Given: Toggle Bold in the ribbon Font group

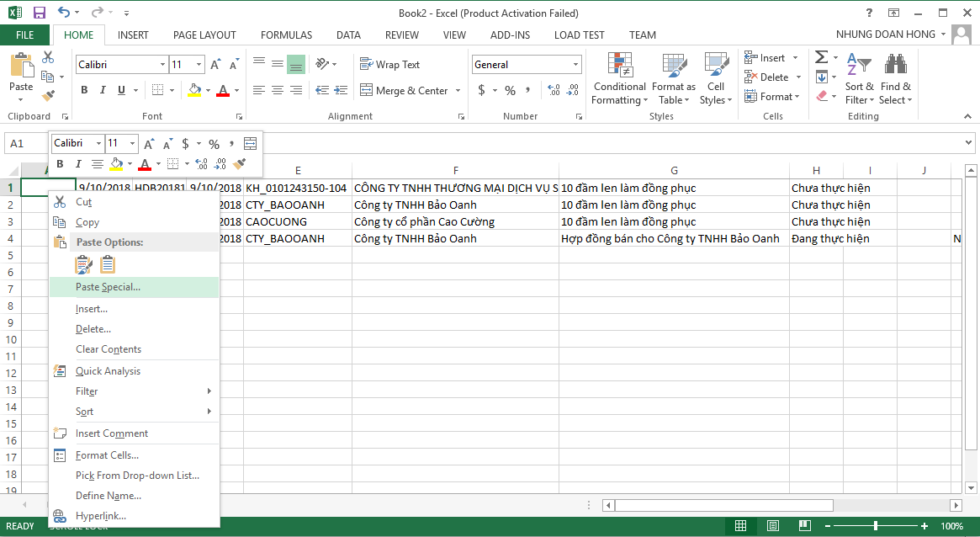Looking at the screenshot, I should pyautogui.click(x=84, y=90).
